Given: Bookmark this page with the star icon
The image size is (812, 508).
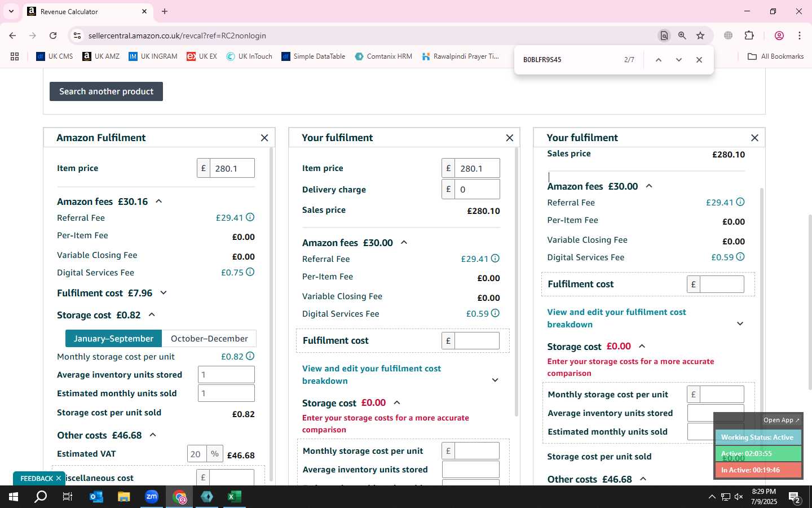Looking at the screenshot, I should [x=700, y=36].
